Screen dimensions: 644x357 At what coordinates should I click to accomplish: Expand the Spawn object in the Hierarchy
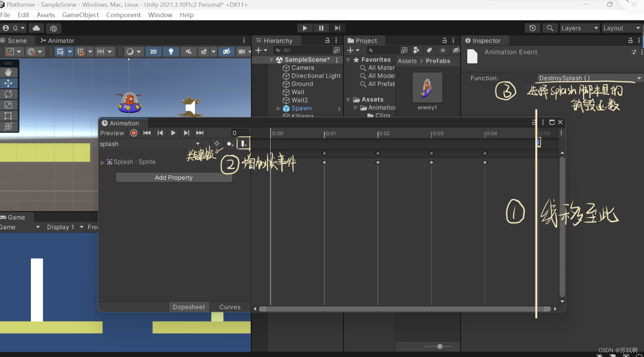pos(278,108)
